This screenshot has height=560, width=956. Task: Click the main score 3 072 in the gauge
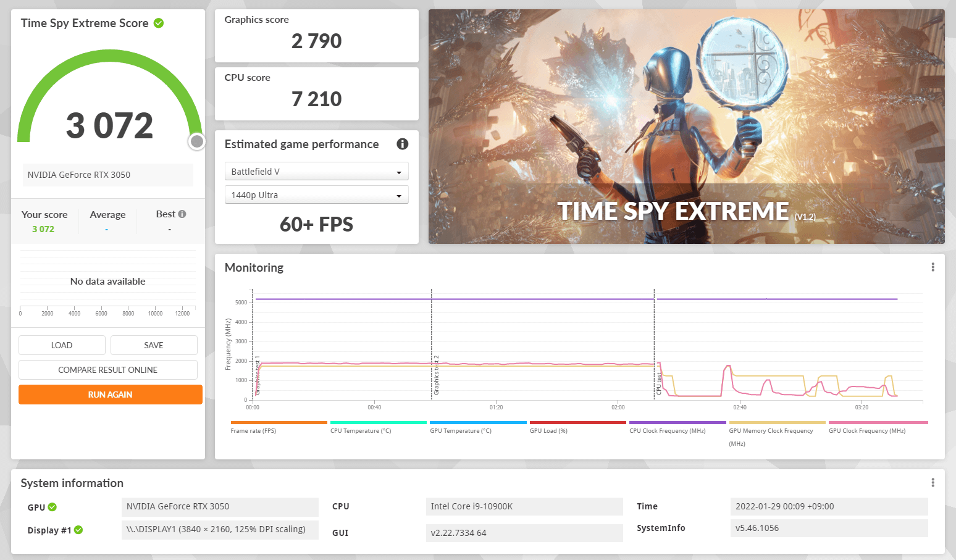click(110, 126)
